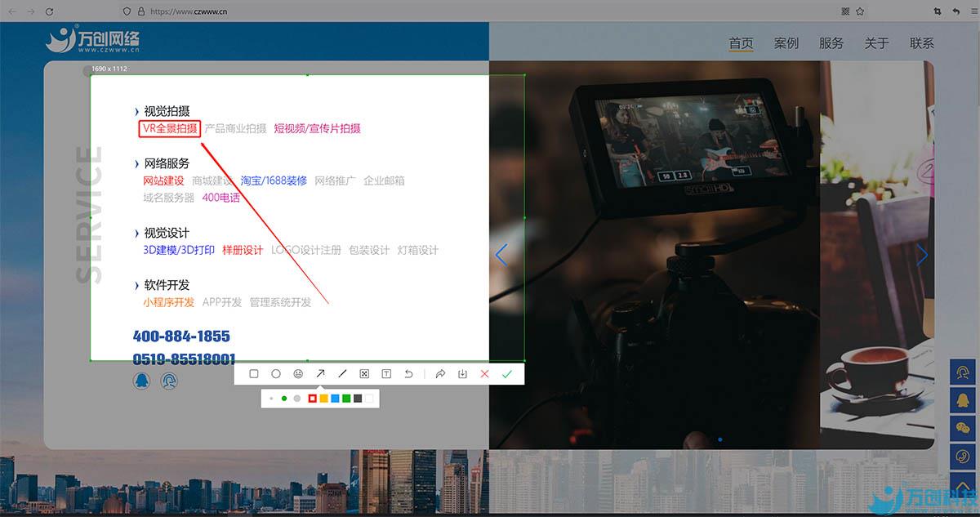Cancel the screenshot with red X
The width and height of the screenshot is (980, 517).
pyautogui.click(x=484, y=374)
